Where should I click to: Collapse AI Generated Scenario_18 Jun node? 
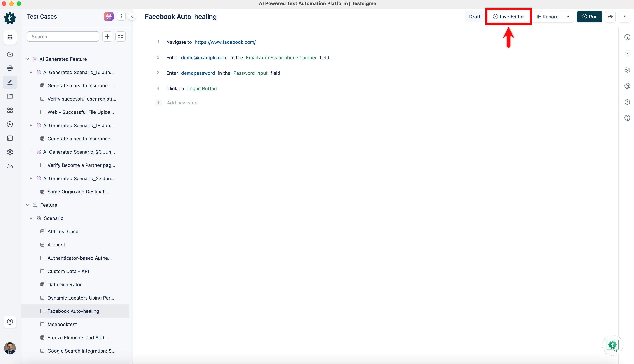[x=31, y=125]
